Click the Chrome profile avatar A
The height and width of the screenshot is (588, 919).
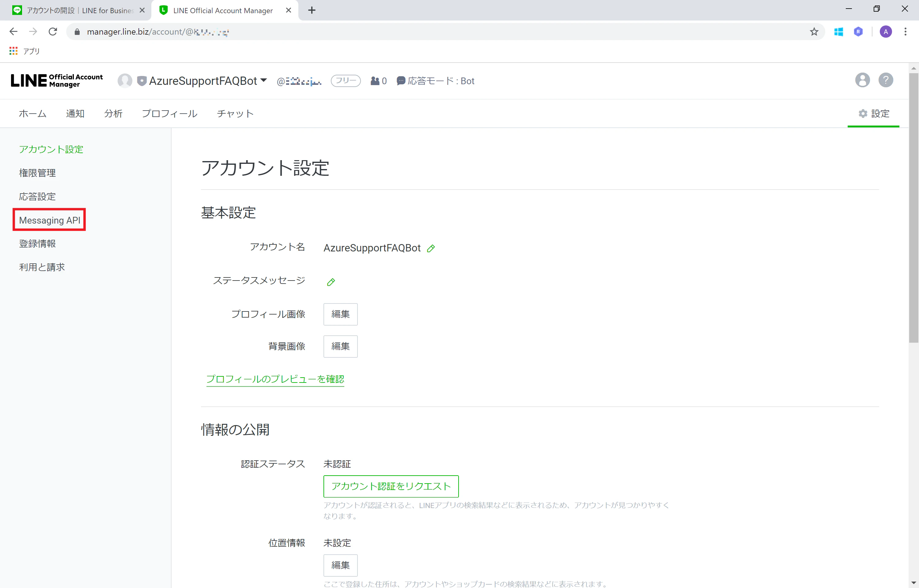885,32
